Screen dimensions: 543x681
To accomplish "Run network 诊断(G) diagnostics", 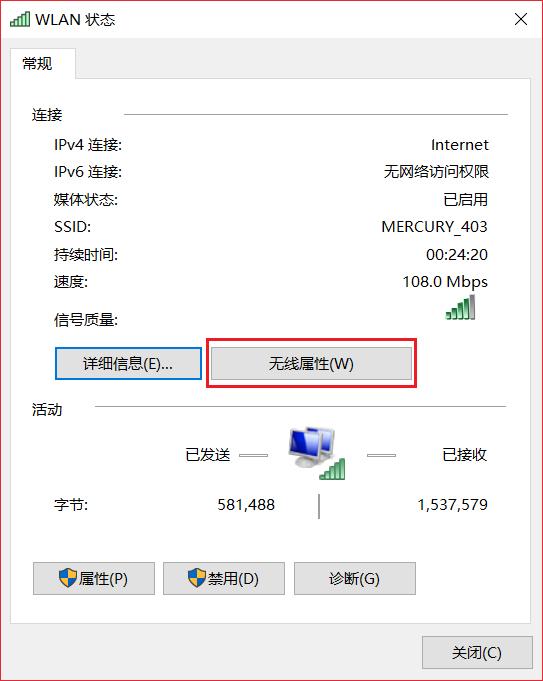I will click(x=354, y=579).
